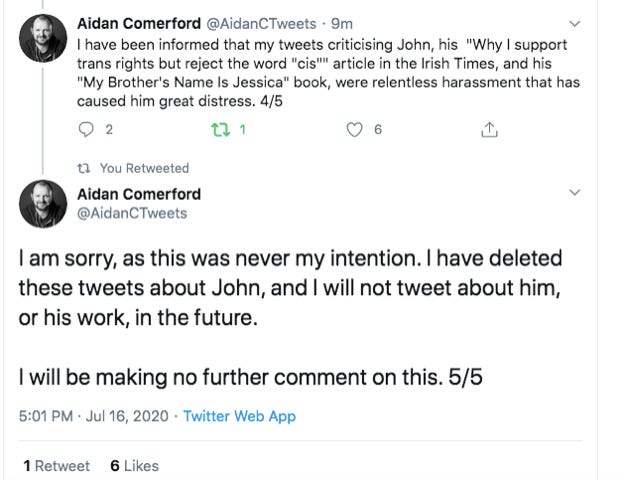
Task: Like the 4/5 tweet with the heart icon
Action: click(x=353, y=129)
